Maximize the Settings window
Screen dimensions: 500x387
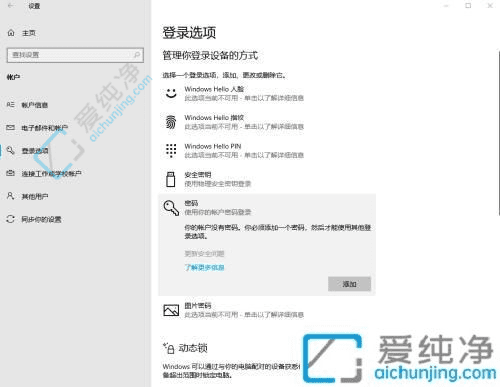point(468,6)
